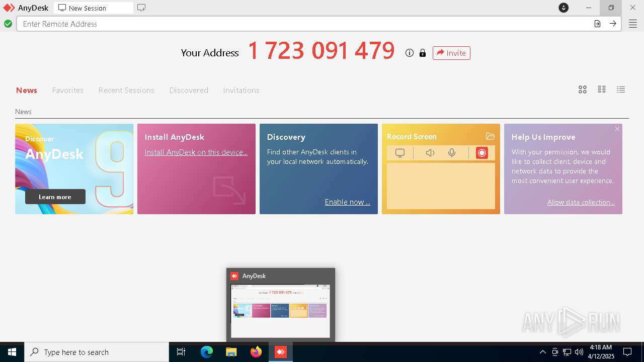Toggle speaker audio recording icon
This screenshot has height=362, width=644.
[x=430, y=153]
